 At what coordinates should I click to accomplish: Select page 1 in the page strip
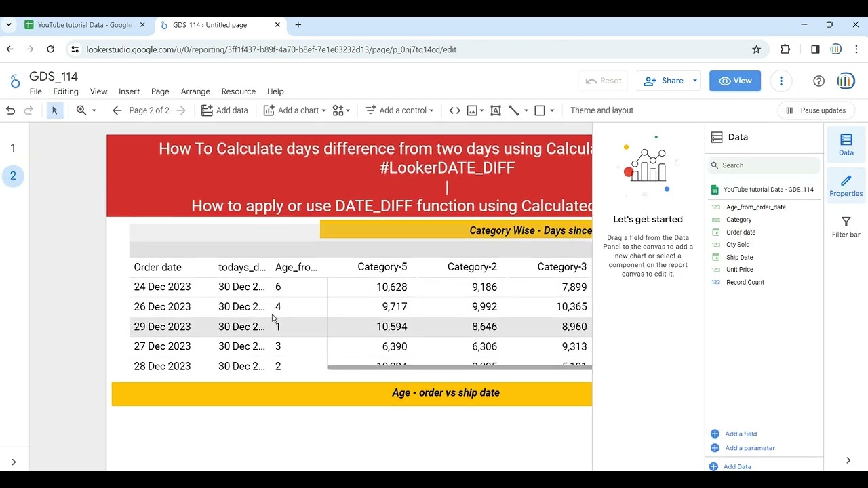click(13, 148)
